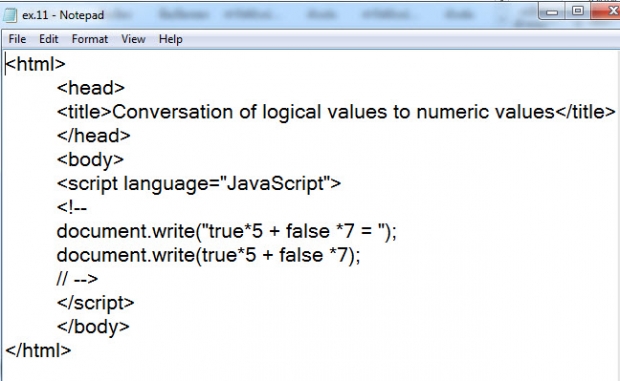Maximize the ex.11 Notepad window

coord(577,11)
